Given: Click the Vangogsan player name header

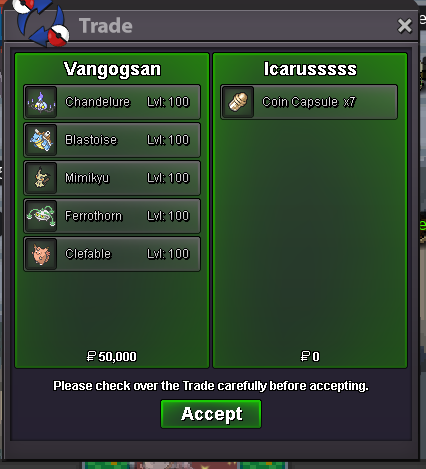Looking at the screenshot, I should (x=112, y=69).
